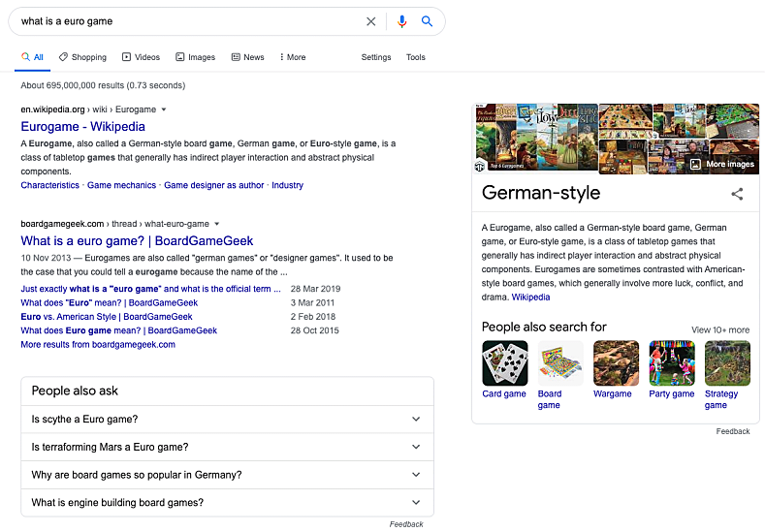This screenshot has width=765, height=532.
Task: Click the search input field
Action: pos(188,21)
